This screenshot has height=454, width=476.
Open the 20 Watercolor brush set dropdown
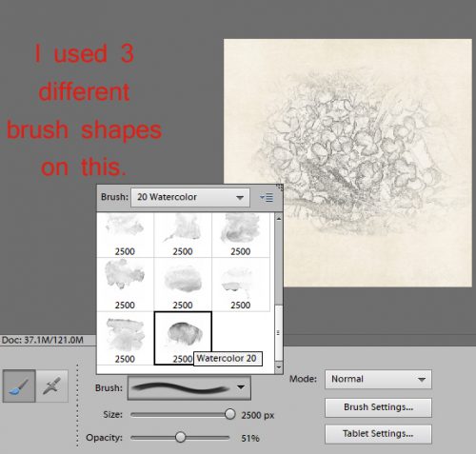click(x=190, y=197)
